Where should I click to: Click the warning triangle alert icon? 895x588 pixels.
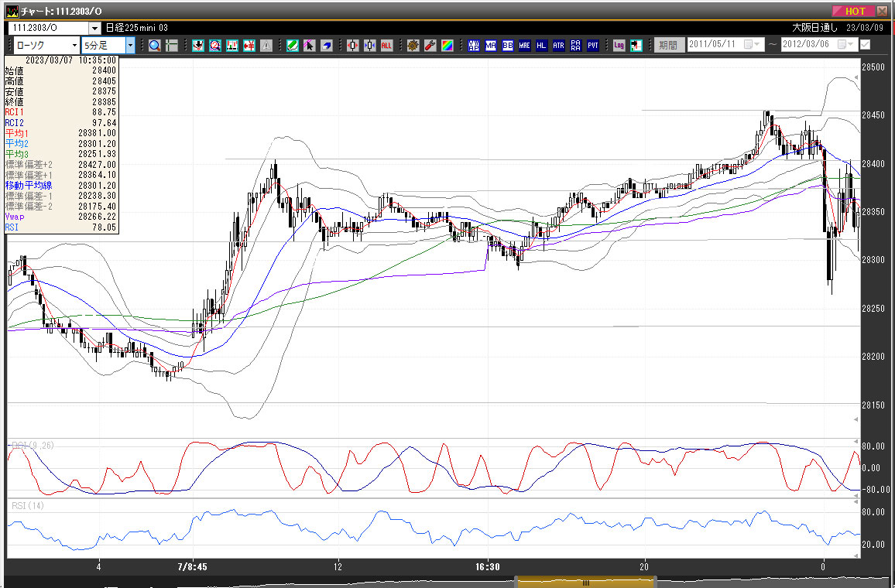tap(266, 46)
